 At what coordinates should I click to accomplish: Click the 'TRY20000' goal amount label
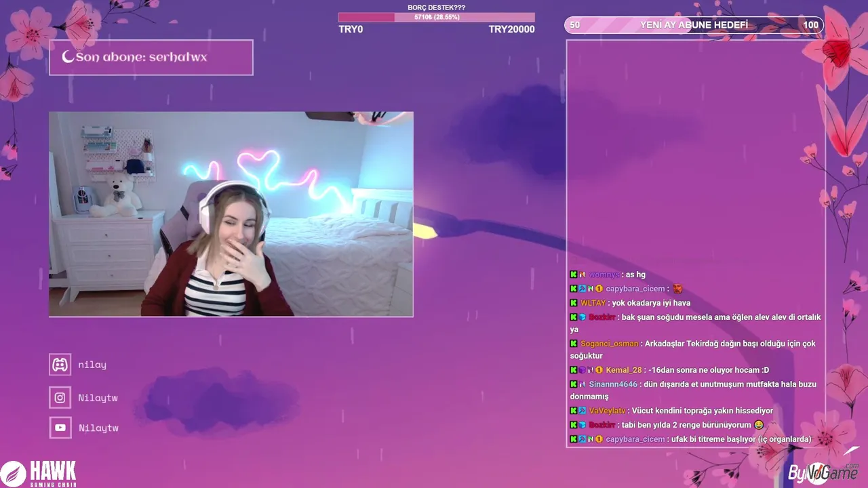point(511,29)
